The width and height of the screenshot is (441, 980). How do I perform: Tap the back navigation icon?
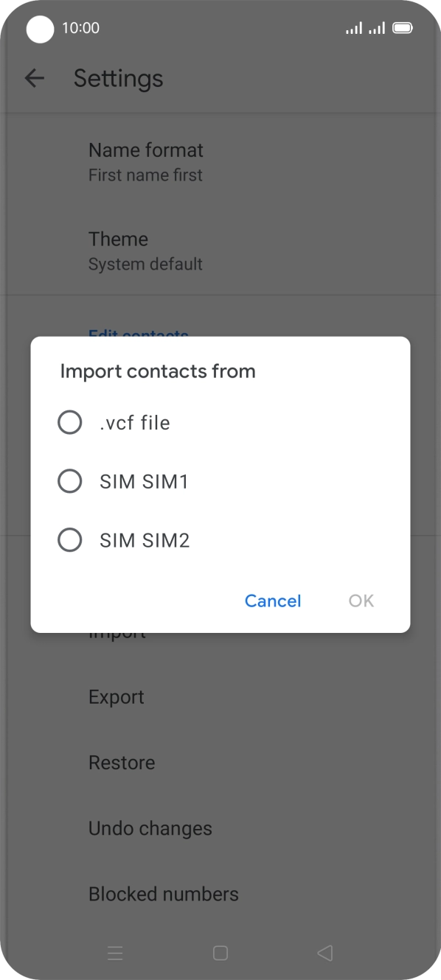(x=324, y=953)
